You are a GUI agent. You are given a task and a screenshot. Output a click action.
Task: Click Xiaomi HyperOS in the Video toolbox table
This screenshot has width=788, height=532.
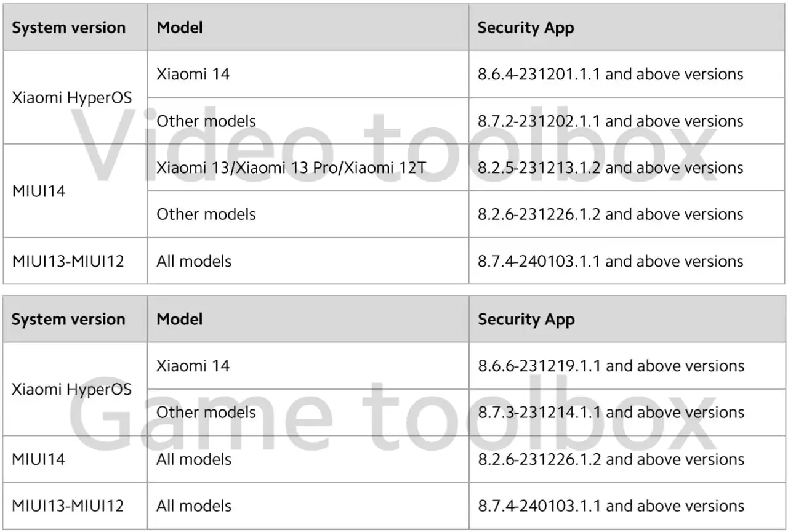[x=72, y=98]
